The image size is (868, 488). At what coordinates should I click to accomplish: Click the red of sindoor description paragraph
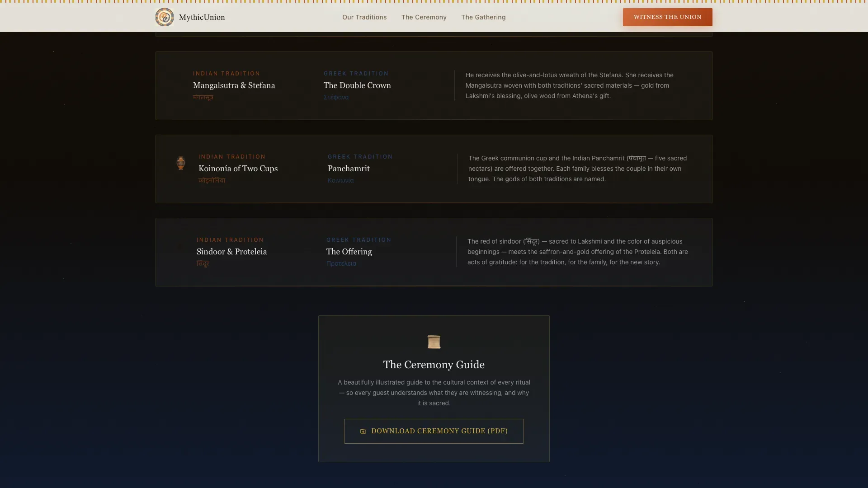[x=578, y=252]
